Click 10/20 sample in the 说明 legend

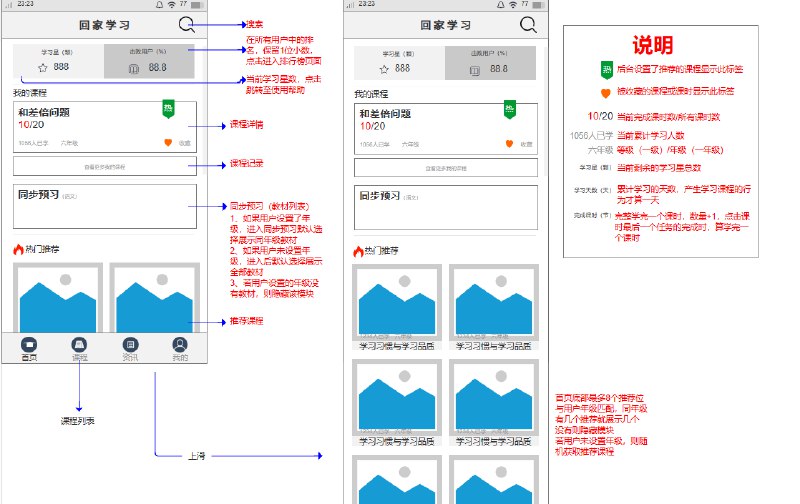(x=600, y=116)
